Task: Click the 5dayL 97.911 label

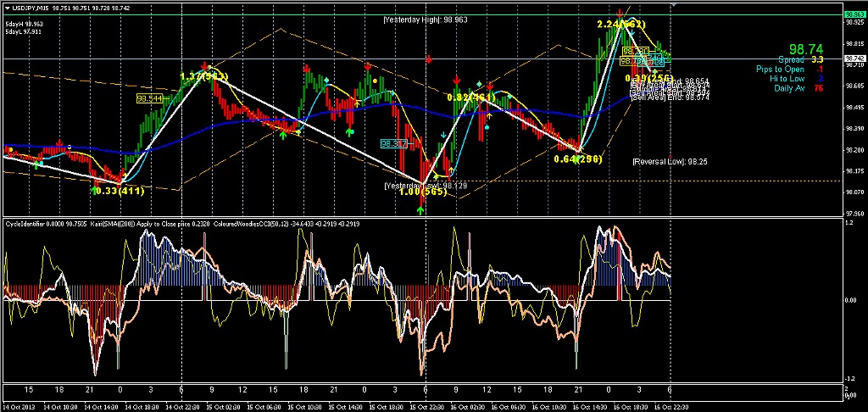Action: (x=24, y=31)
